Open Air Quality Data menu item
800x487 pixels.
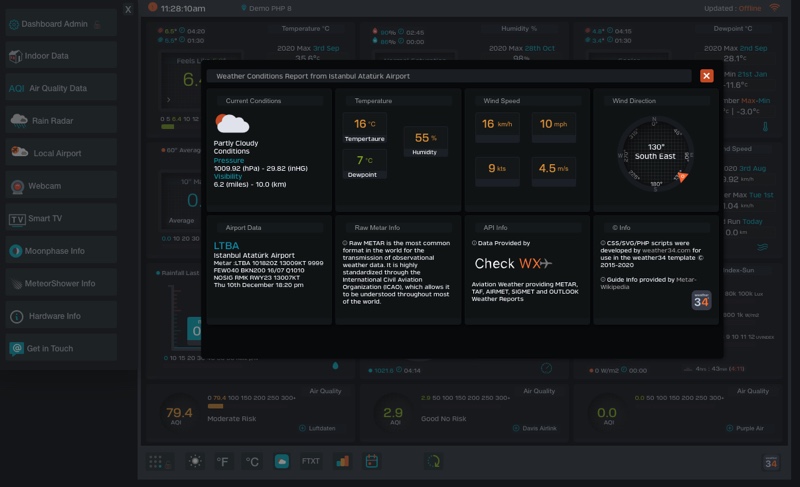tap(61, 88)
